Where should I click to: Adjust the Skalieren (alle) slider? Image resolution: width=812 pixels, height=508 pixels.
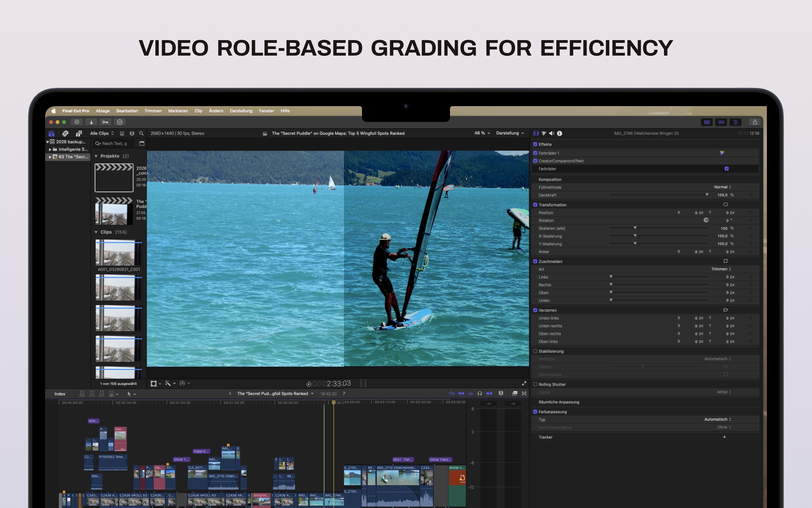659,228
